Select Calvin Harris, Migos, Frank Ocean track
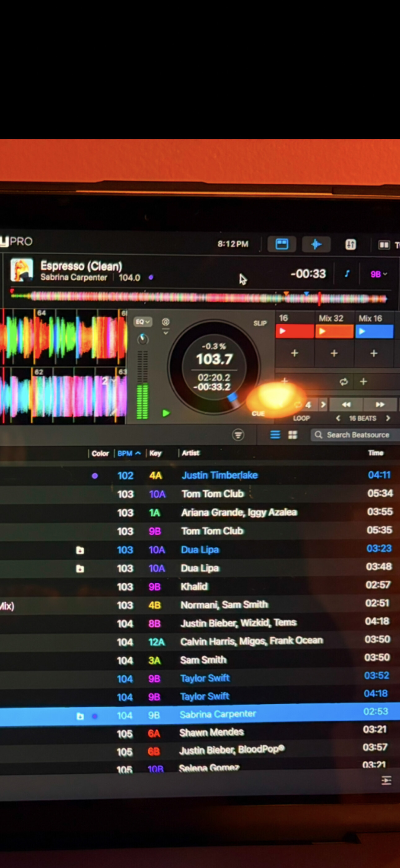The width and height of the screenshot is (400, 868). [200, 641]
